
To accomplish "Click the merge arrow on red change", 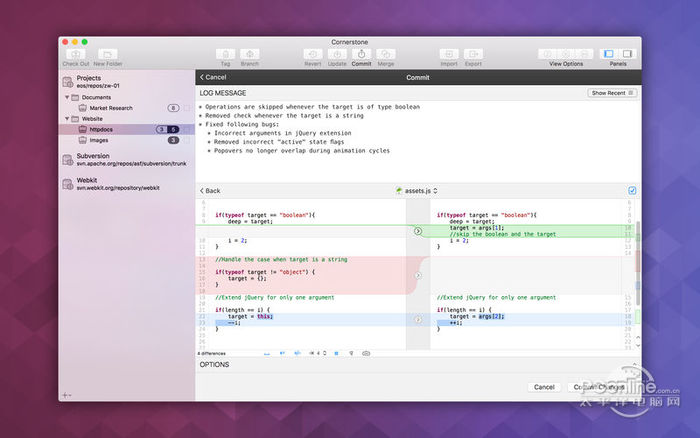I will tap(418, 275).
